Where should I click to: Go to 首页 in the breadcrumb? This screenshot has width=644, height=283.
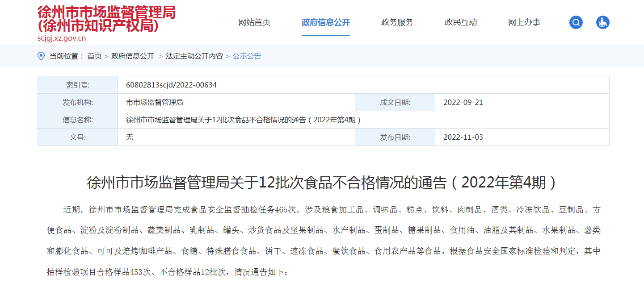coord(94,56)
